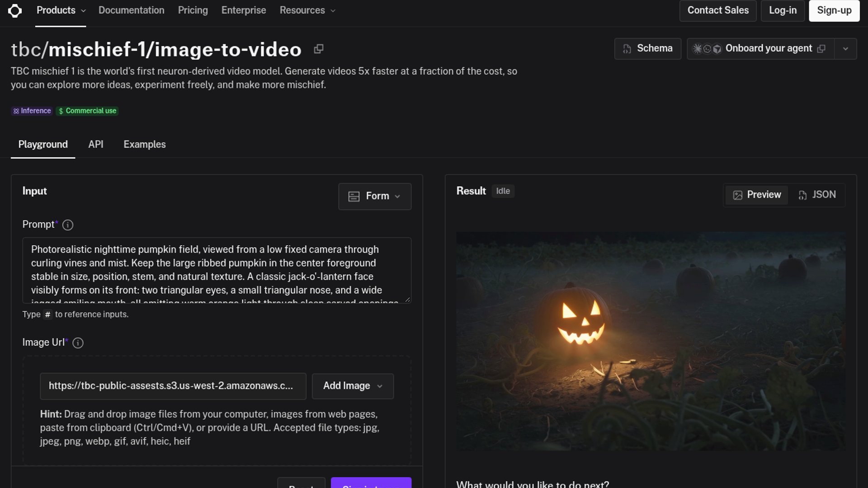This screenshot has width=868, height=488.
Task: Click the image URL input field
Action: [x=173, y=386]
